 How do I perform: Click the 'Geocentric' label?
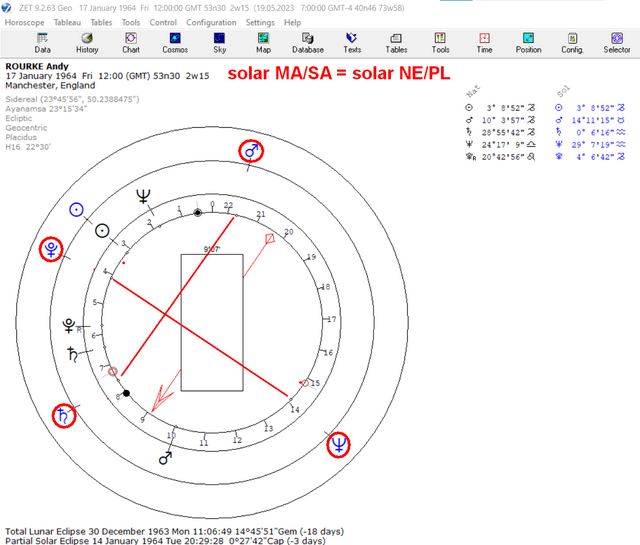[x=26, y=128]
